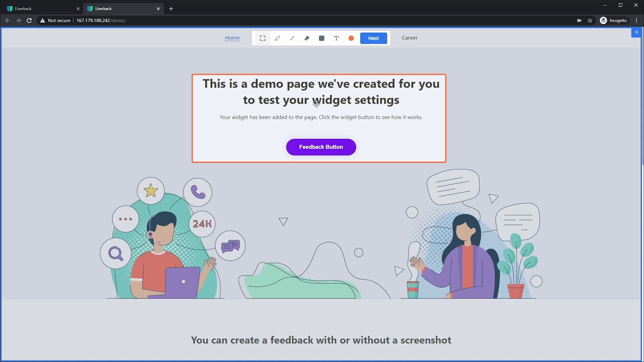The image size is (644, 362).
Task: Bookmark this page with the star icon
Action: pos(590,21)
